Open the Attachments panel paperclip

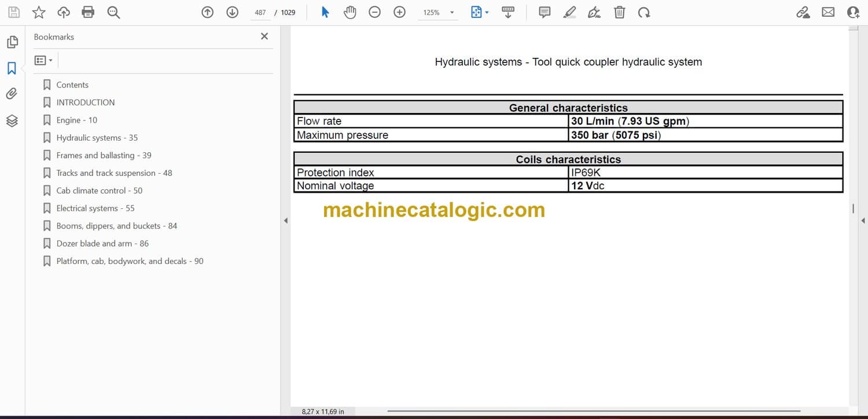tap(12, 94)
